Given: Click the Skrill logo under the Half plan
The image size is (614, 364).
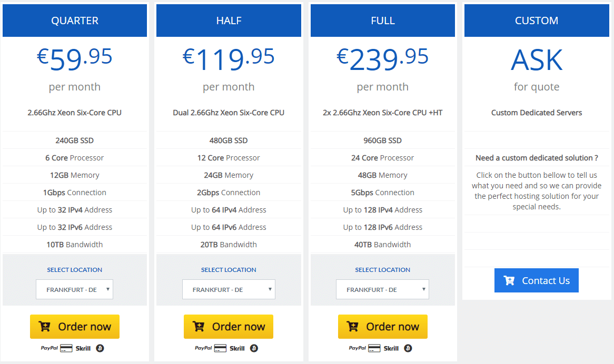Looking at the screenshot, I should 237,348.
